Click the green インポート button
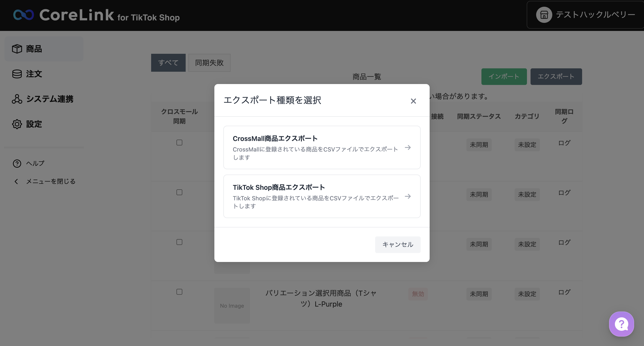Image resolution: width=644 pixels, height=346 pixels. pos(504,76)
